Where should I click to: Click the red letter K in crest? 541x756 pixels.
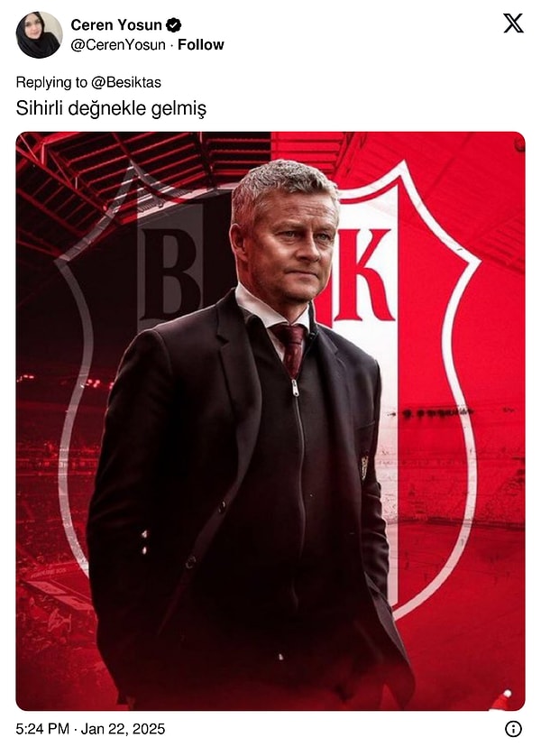(362, 275)
